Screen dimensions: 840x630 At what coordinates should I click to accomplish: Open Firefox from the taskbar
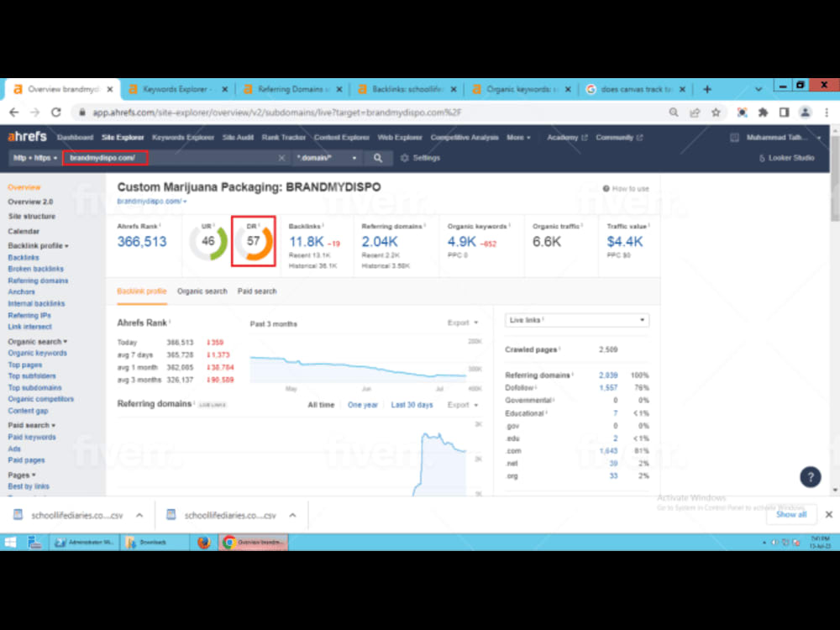(x=203, y=542)
